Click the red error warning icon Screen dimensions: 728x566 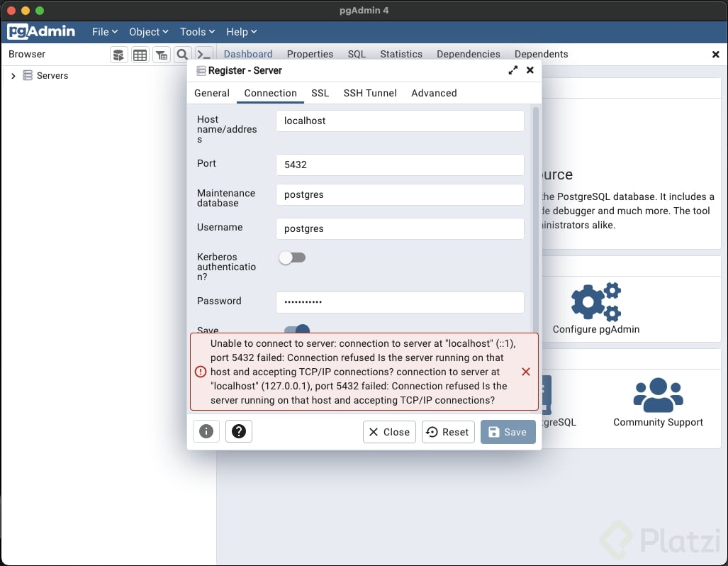click(x=200, y=372)
